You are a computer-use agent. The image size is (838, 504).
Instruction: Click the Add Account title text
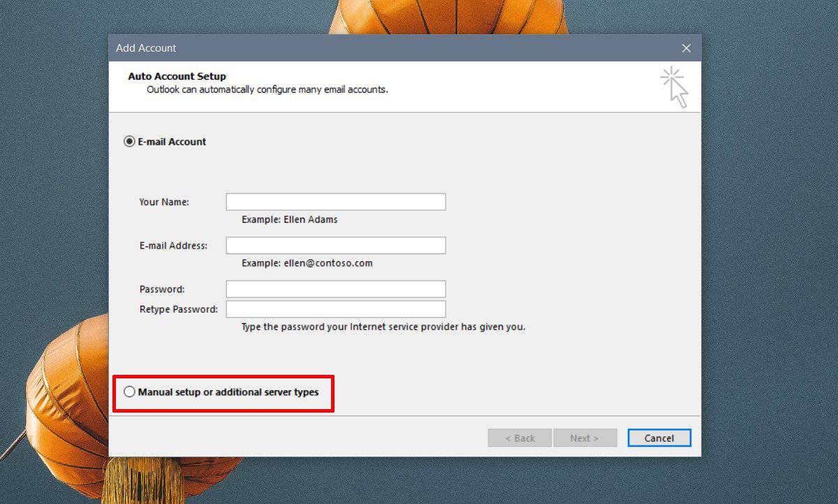point(146,48)
